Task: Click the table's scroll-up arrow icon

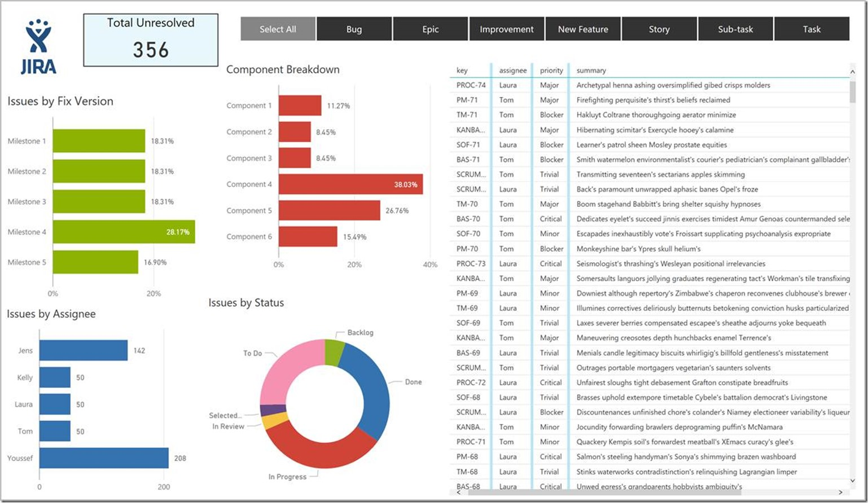Action: point(852,72)
